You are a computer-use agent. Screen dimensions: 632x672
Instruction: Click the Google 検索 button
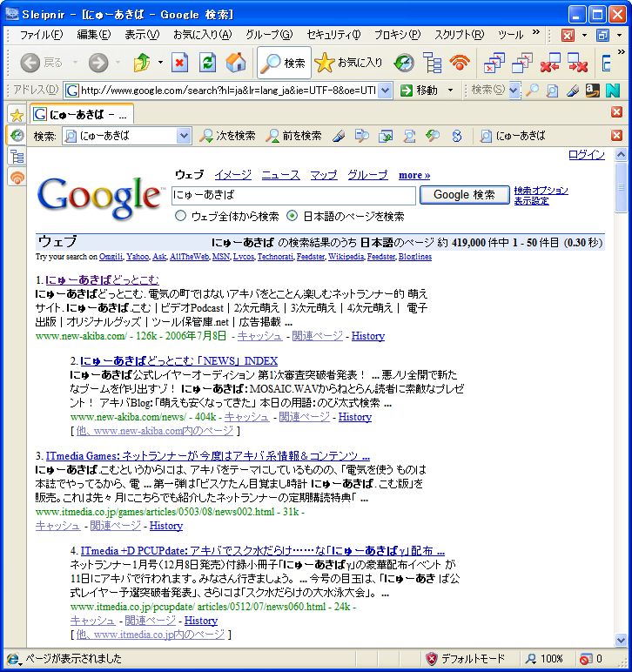point(465,195)
